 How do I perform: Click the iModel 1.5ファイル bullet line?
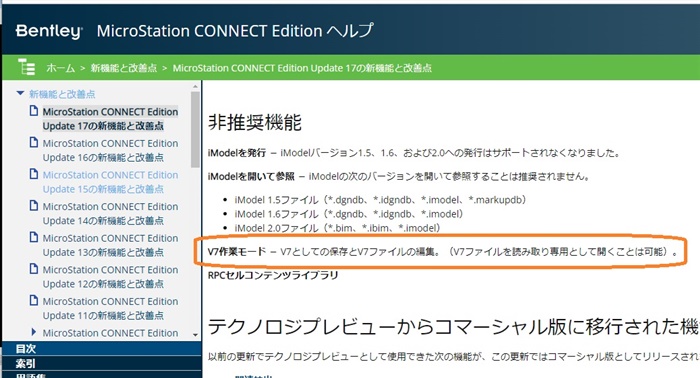pyautogui.click(x=380, y=200)
